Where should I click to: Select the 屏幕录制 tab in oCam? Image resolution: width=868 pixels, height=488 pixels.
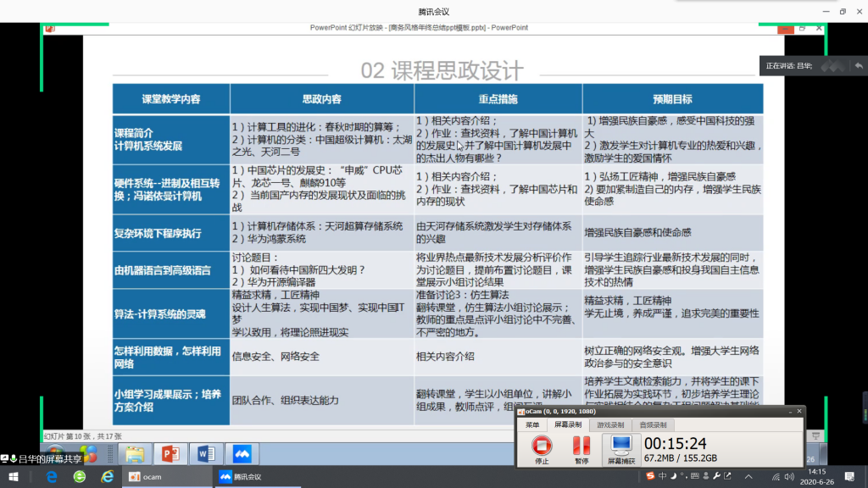click(x=570, y=424)
